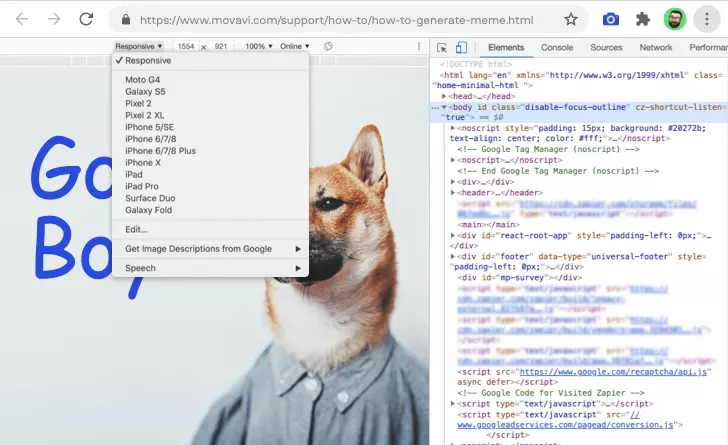Select the DOCTYPE html line
This screenshot has height=445, width=728.
point(476,65)
